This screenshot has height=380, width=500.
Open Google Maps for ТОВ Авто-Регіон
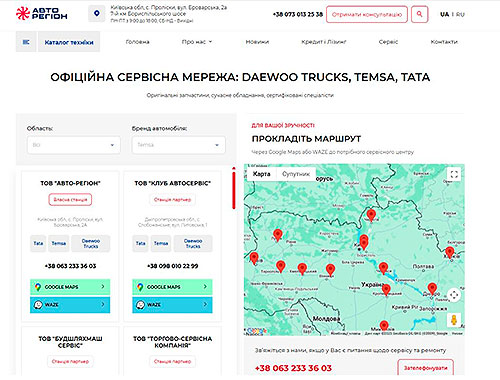(x=70, y=287)
